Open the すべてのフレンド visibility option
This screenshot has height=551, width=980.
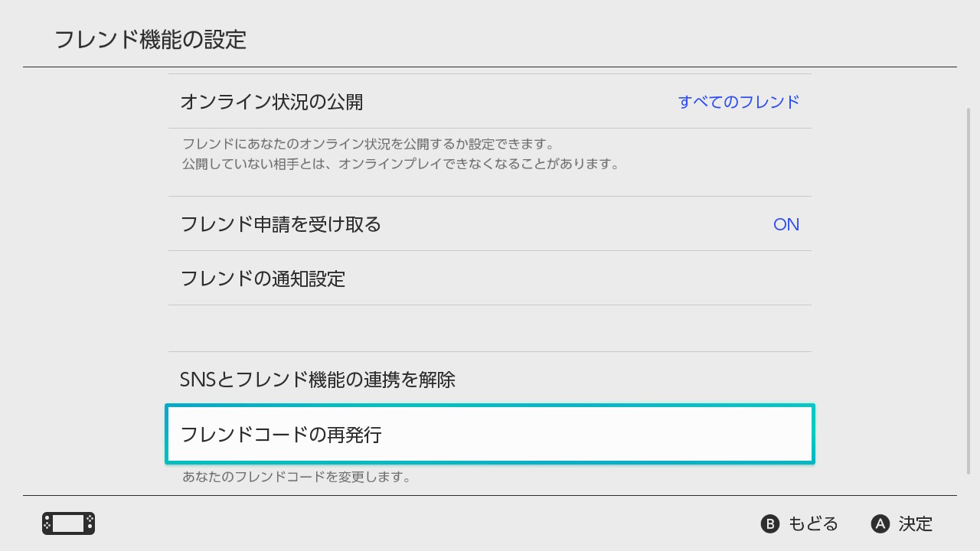(738, 102)
